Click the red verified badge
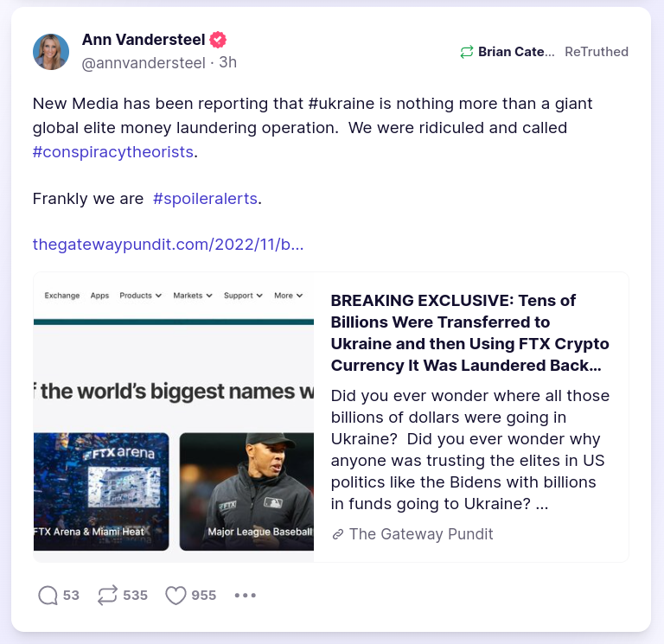Viewport: 664px width, 644px height. pos(219,40)
